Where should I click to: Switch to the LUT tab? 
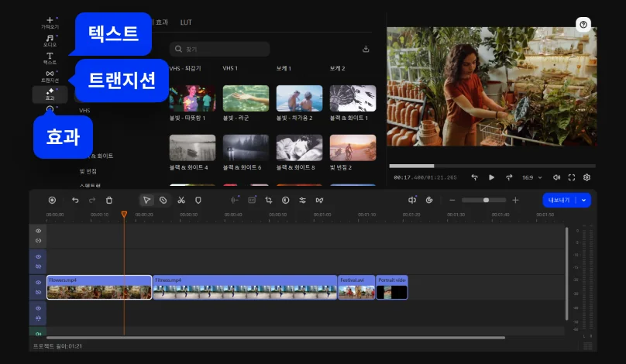pos(186,22)
